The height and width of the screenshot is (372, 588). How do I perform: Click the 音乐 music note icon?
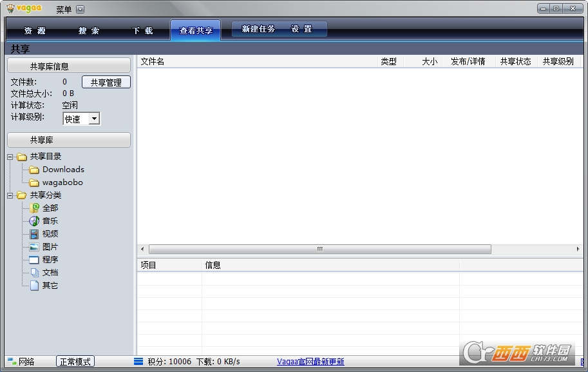coord(34,220)
